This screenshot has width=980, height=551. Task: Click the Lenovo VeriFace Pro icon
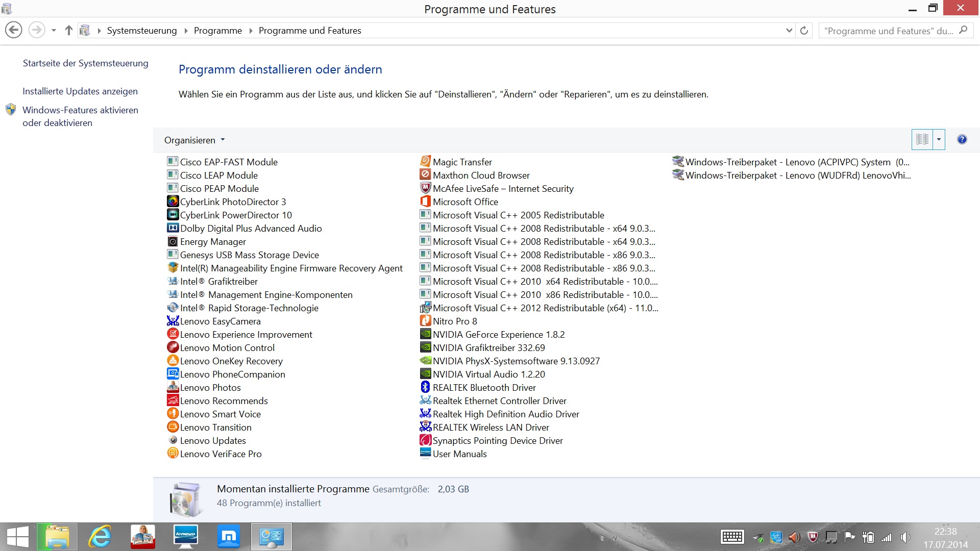(x=173, y=454)
